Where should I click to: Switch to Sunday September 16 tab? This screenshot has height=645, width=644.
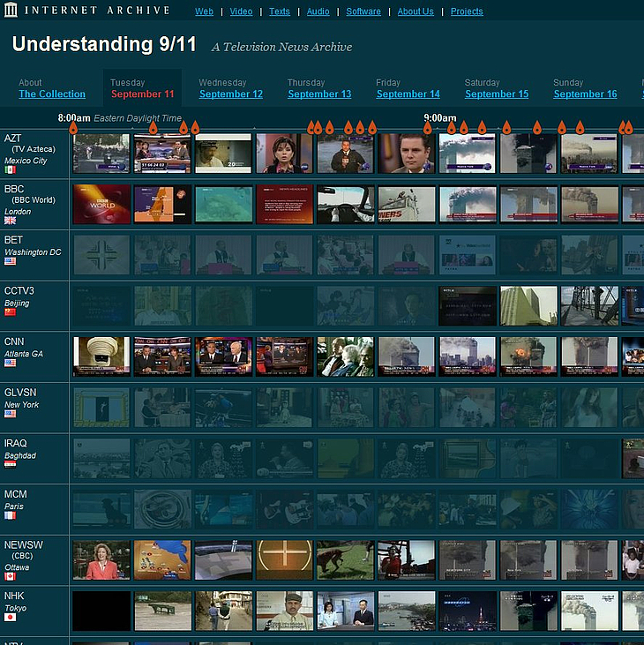coord(585,94)
